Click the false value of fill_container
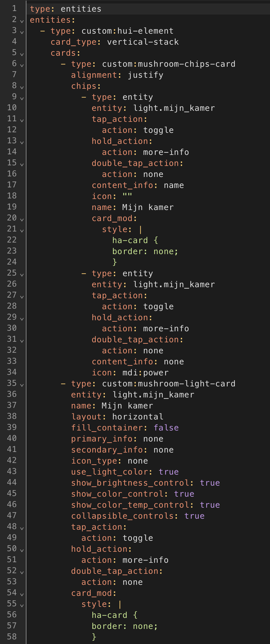This screenshot has height=644, width=270. point(166,428)
